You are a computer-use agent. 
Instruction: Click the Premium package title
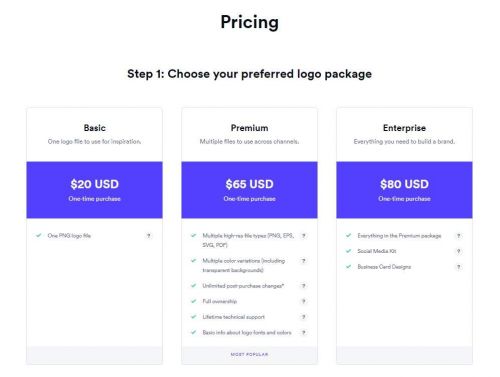[249, 128]
